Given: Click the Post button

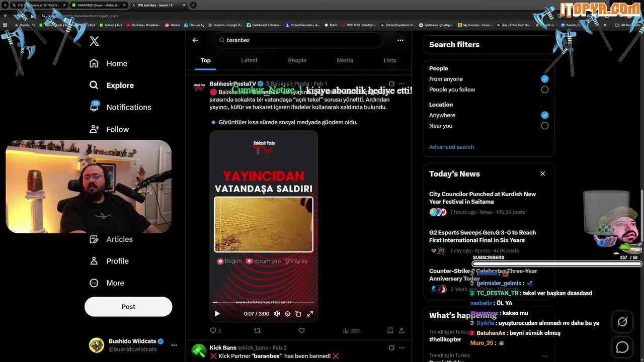Looking at the screenshot, I should 128,307.
